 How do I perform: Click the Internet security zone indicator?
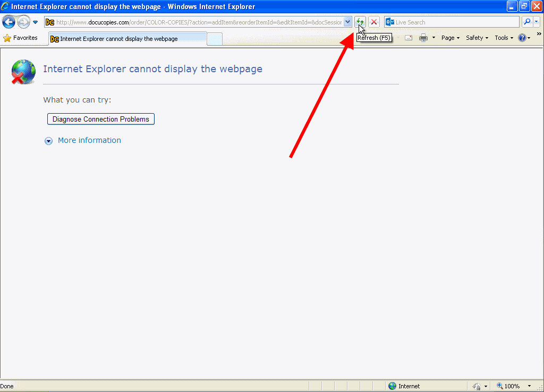(404, 386)
